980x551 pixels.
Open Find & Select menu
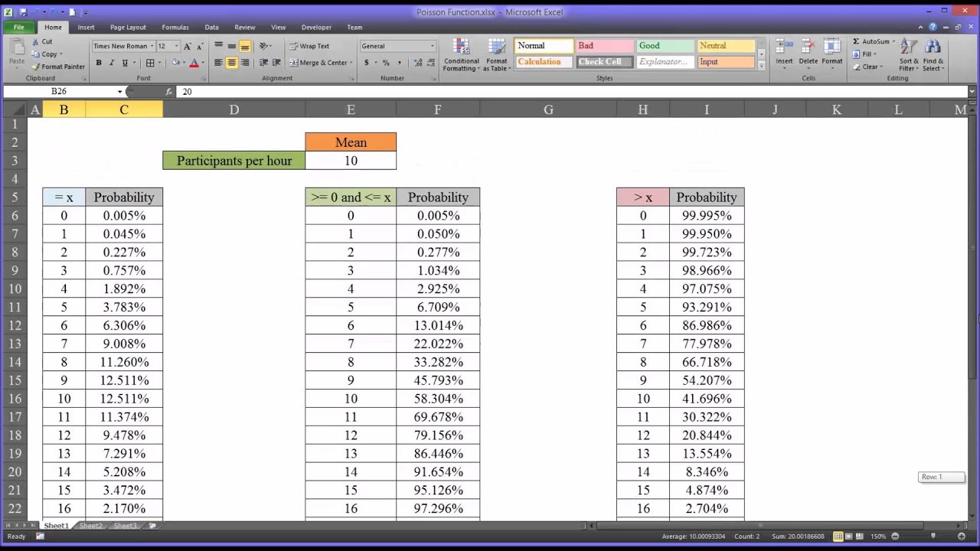coord(933,55)
